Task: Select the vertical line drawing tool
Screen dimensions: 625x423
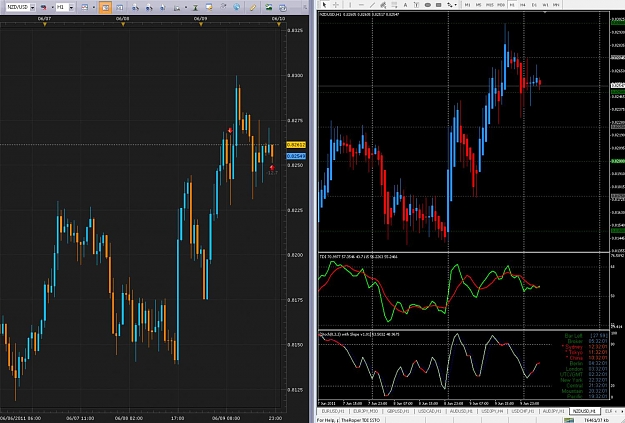Action: (x=350, y=5)
